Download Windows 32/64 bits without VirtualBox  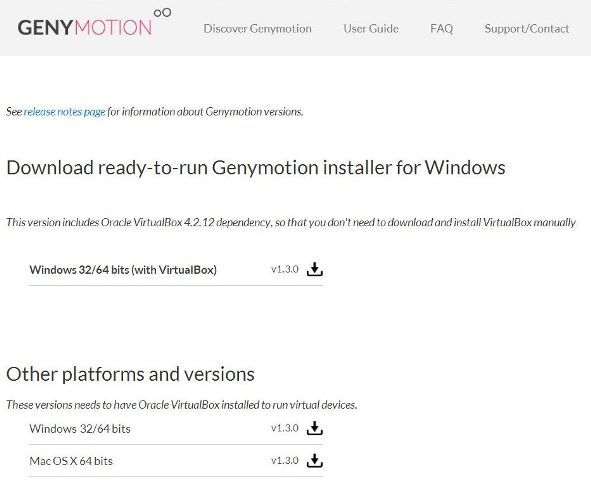click(315, 428)
